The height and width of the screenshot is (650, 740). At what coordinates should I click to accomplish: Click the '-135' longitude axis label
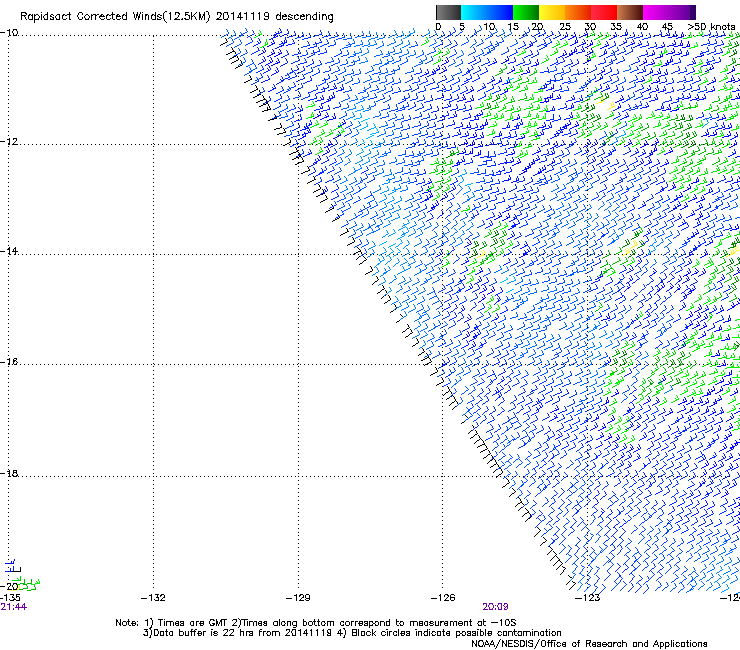pos(10,598)
